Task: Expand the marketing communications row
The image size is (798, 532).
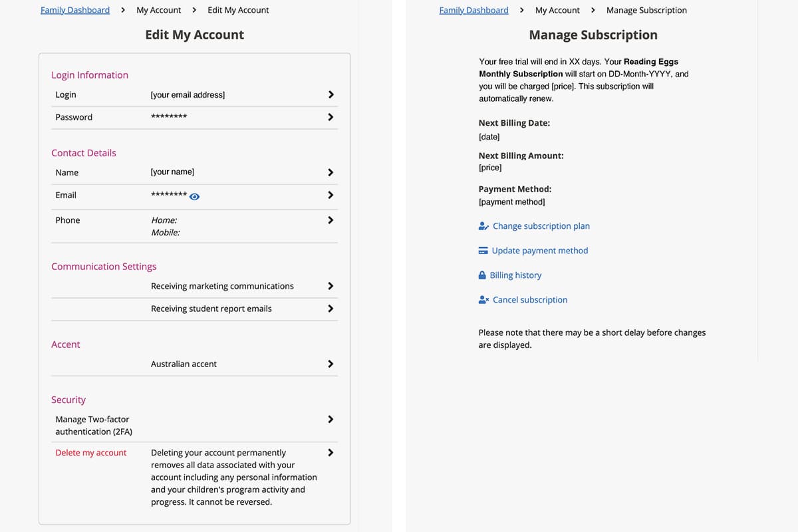Action: 331,286
